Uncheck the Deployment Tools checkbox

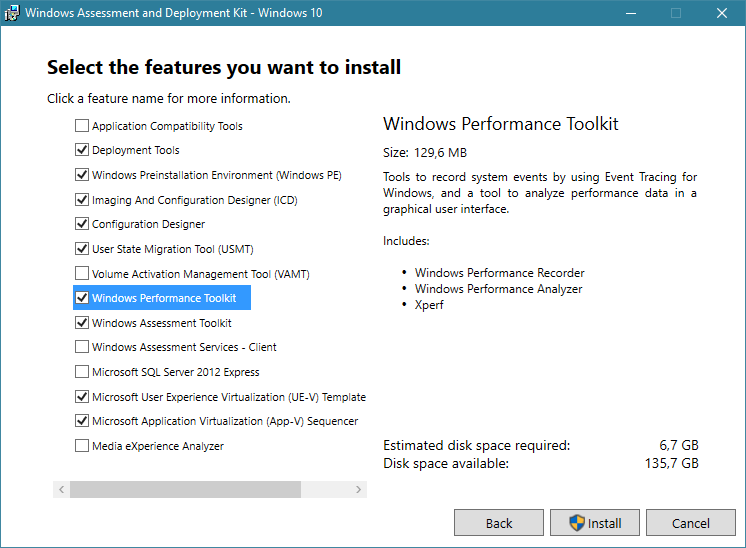click(82, 150)
